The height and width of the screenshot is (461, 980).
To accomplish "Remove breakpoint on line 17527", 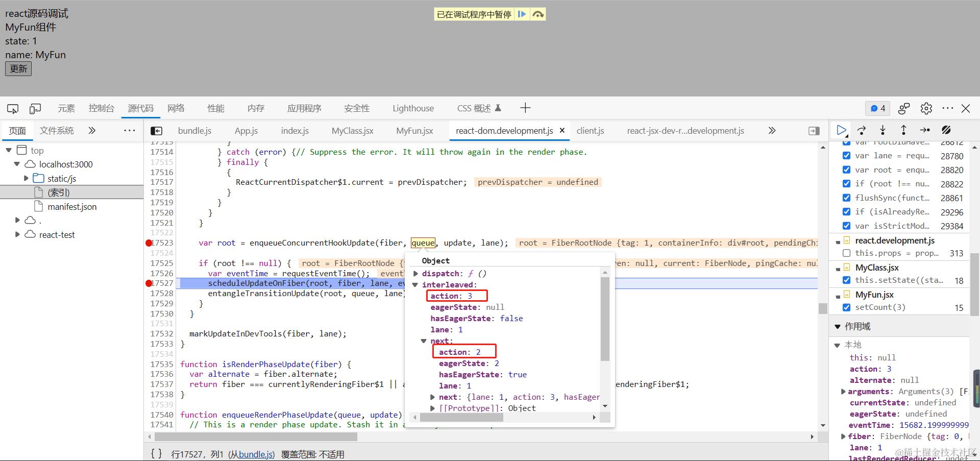I will click(x=149, y=283).
